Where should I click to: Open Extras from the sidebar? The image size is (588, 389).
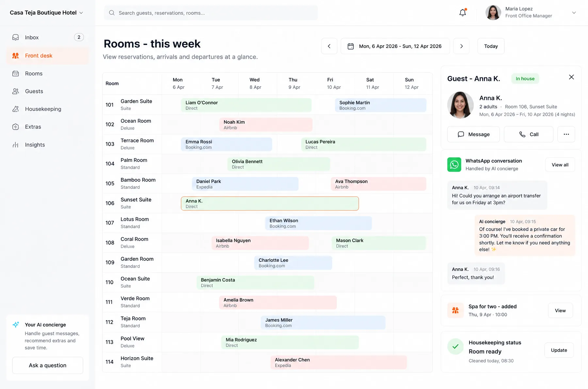click(x=47, y=127)
